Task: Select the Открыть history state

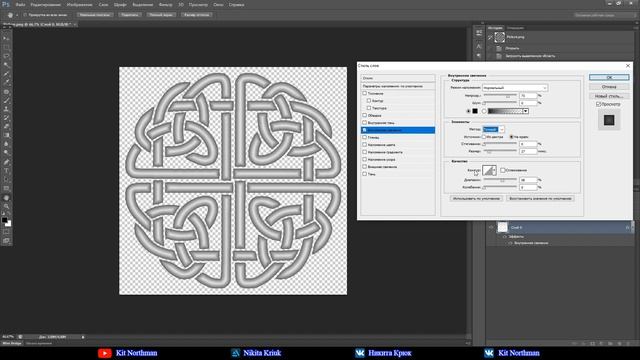Action: click(x=512, y=48)
